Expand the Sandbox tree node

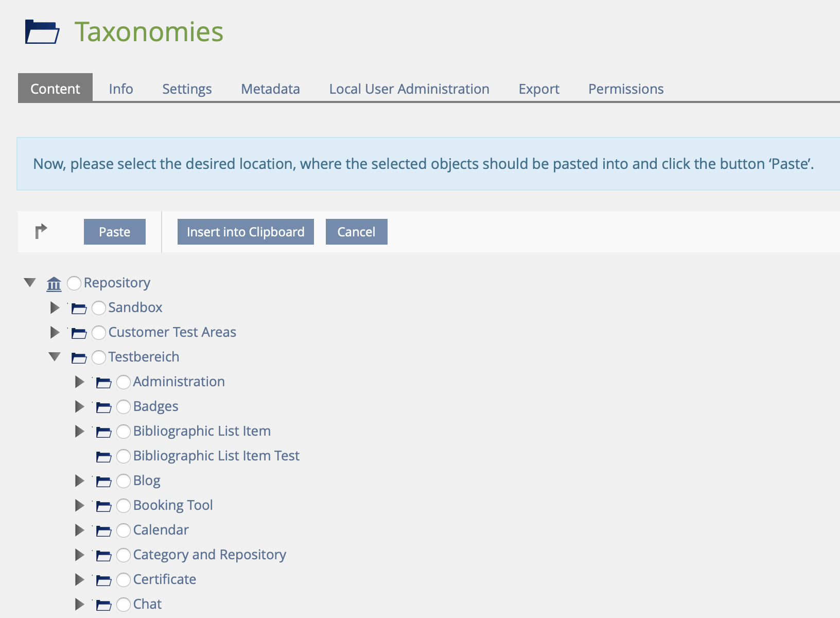click(55, 307)
